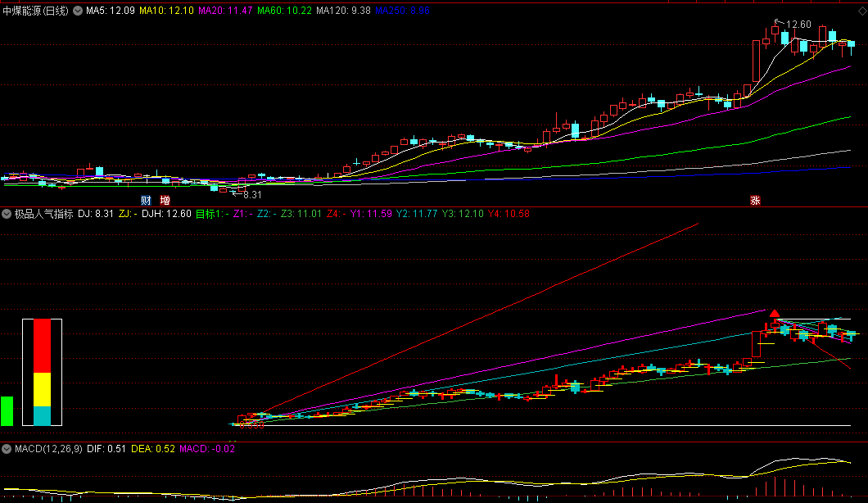Screen dimensions: 868x503
Task: Click the Y3: 12.10 value
Action: click(x=463, y=214)
